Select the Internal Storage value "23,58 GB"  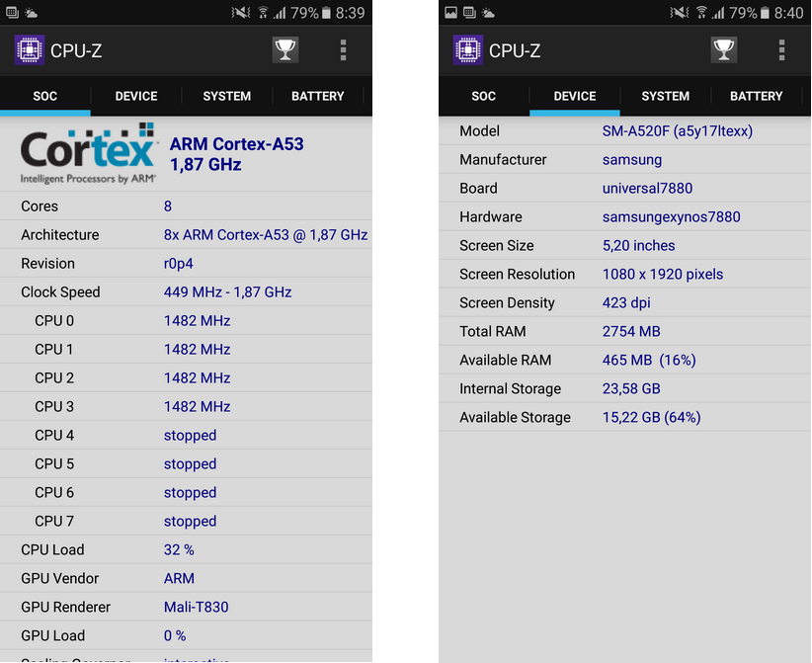point(631,389)
